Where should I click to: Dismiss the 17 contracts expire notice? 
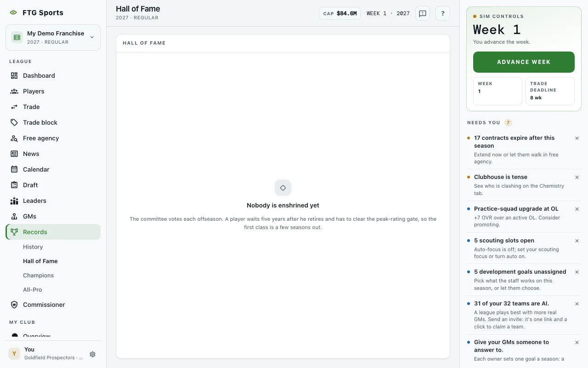tap(577, 138)
